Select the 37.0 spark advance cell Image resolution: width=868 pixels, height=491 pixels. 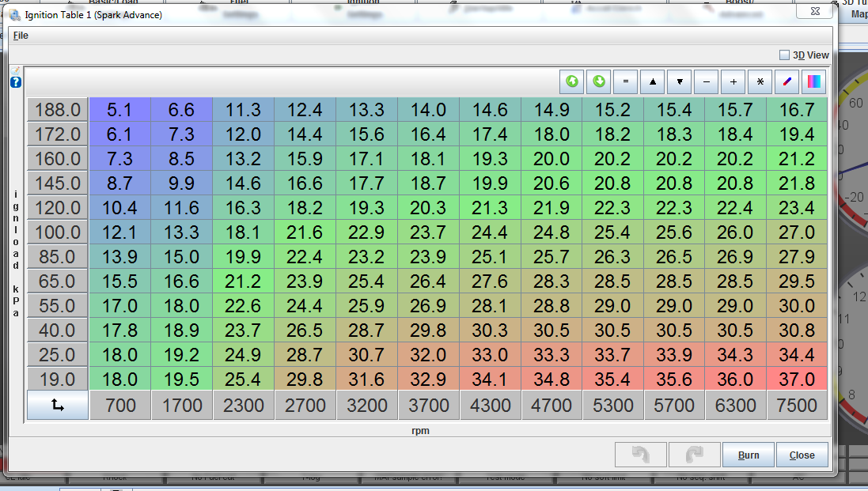pyautogui.click(x=797, y=380)
